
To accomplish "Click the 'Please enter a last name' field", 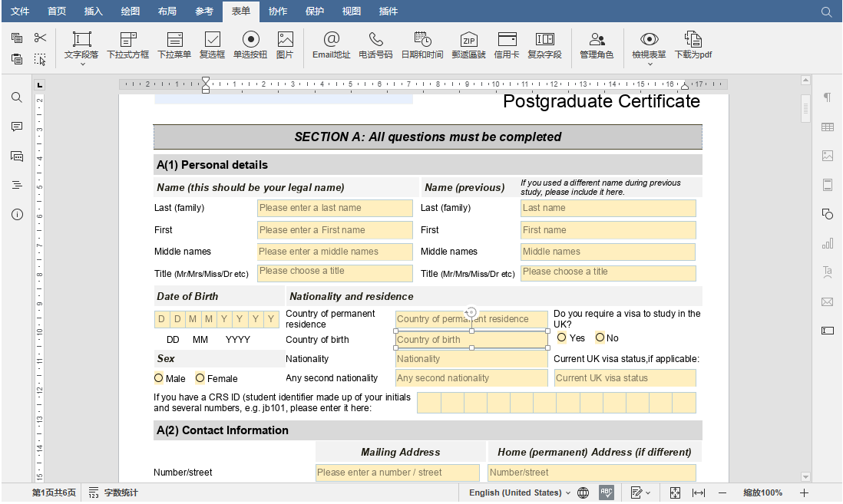I will (335, 208).
